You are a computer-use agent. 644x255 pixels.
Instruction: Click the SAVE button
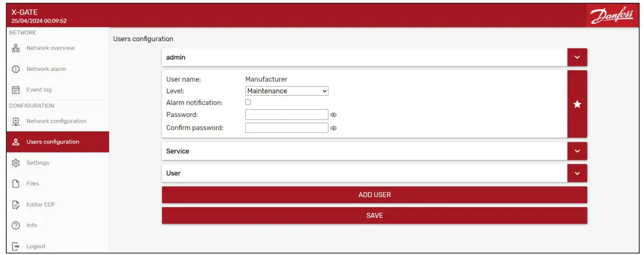point(375,216)
